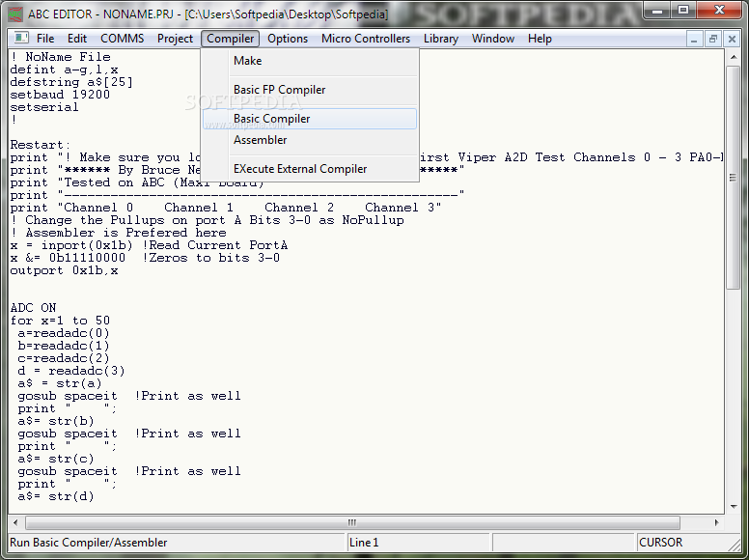This screenshot has height=560, width=749.
Task: Open the Project menu
Action: click(175, 39)
